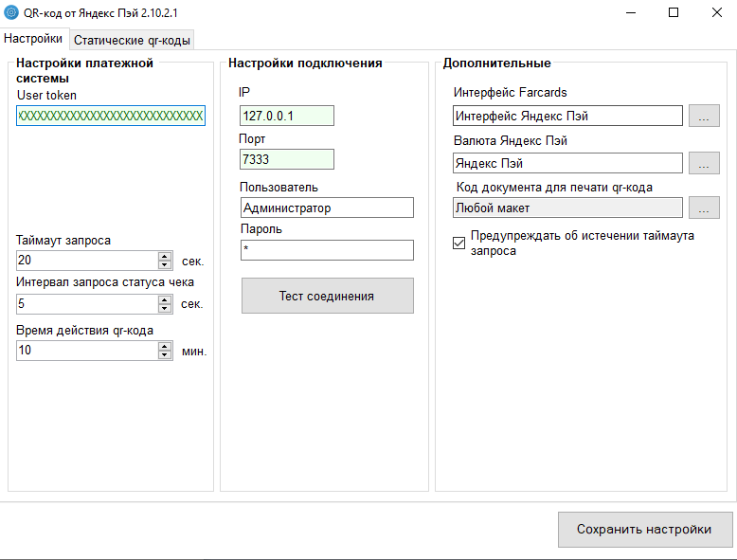Select the Пользователь text field
Screen dimensions: 737x560
[326, 208]
